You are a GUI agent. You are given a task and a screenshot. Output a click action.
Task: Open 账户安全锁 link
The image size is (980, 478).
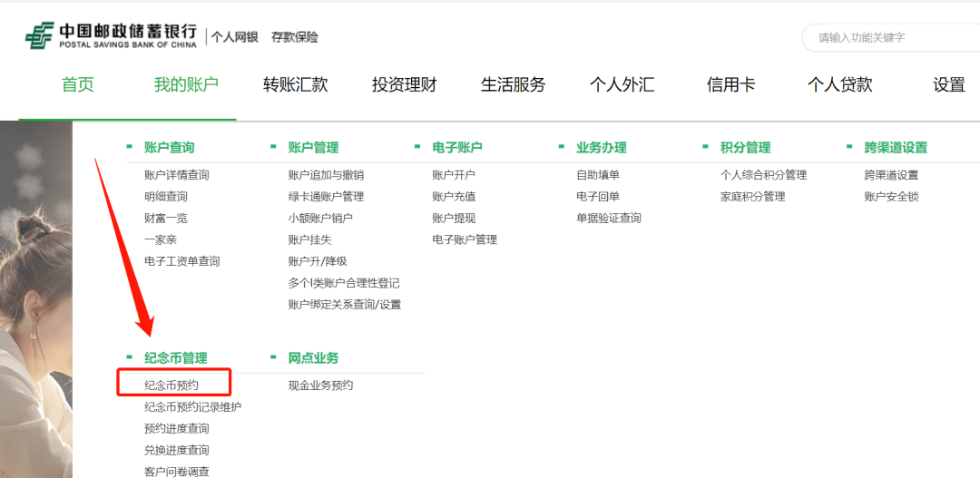coord(891,197)
